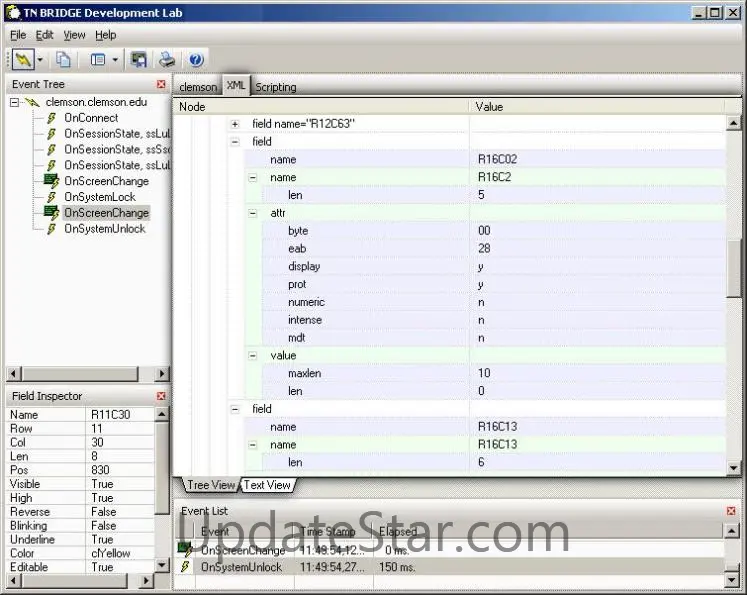Open the layout icon dropdown arrow

point(115,60)
